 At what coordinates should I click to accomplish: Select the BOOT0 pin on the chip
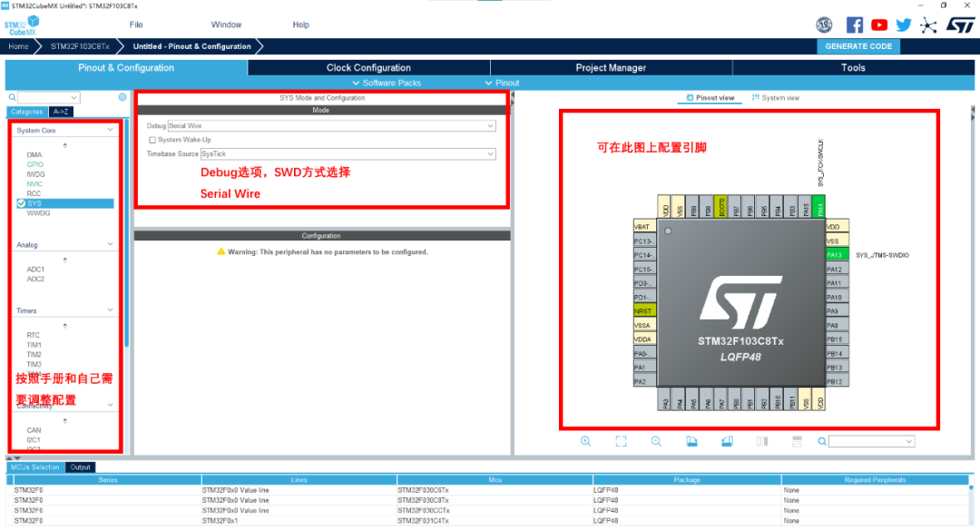(x=721, y=206)
